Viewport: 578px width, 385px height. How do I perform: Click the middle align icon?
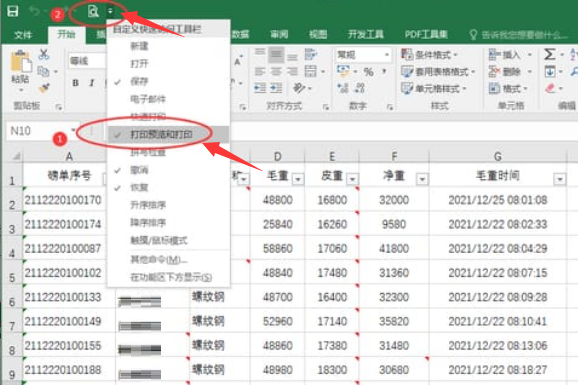(x=276, y=55)
